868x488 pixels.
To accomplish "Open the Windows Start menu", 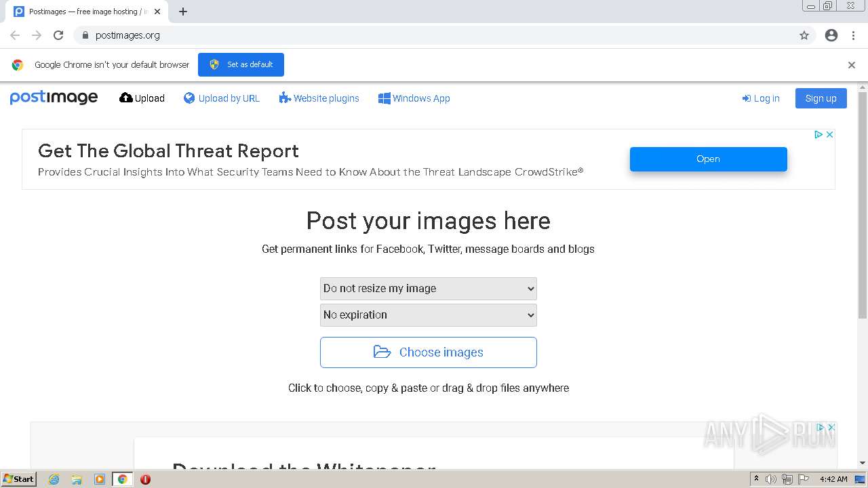I will tap(19, 479).
